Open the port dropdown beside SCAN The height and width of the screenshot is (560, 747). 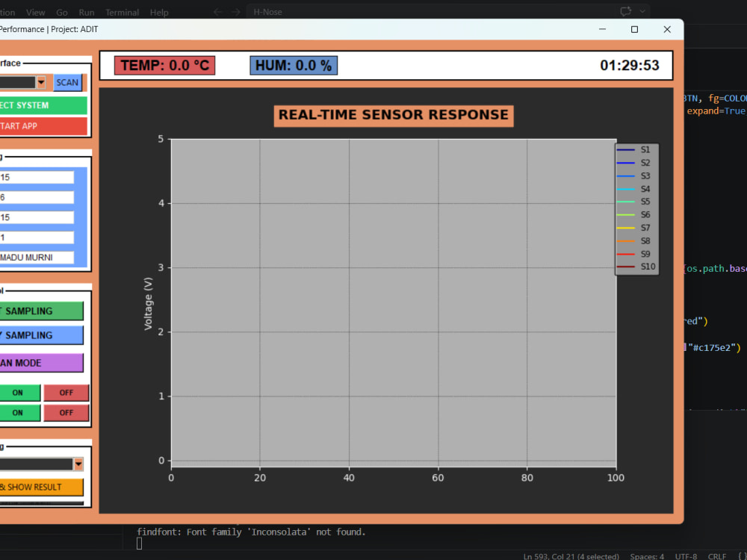click(x=41, y=82)
